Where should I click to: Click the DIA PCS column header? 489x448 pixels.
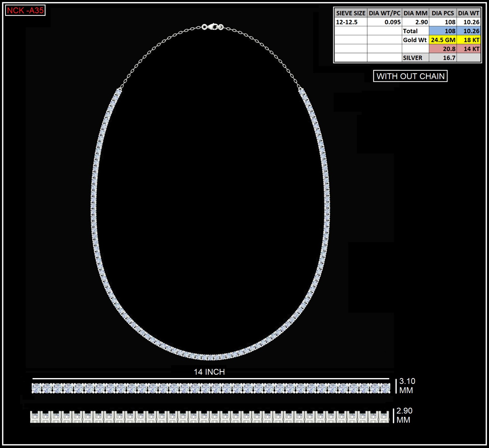[443, 13]
